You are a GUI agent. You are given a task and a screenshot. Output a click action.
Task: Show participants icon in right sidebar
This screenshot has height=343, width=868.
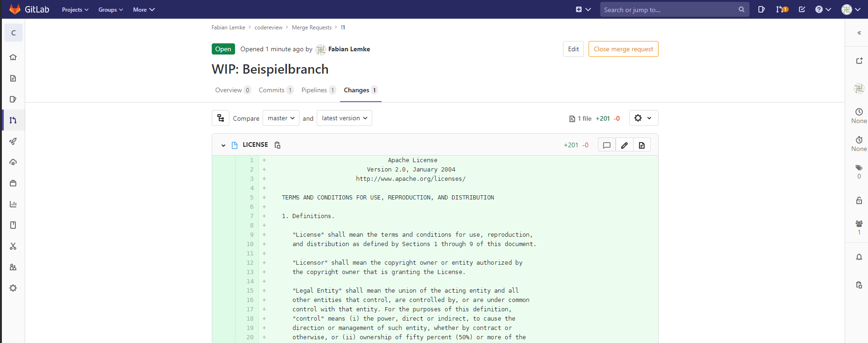coord(859,224)
